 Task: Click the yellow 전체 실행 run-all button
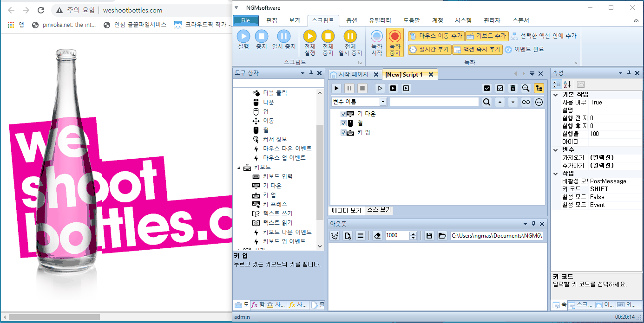(310, 42)
